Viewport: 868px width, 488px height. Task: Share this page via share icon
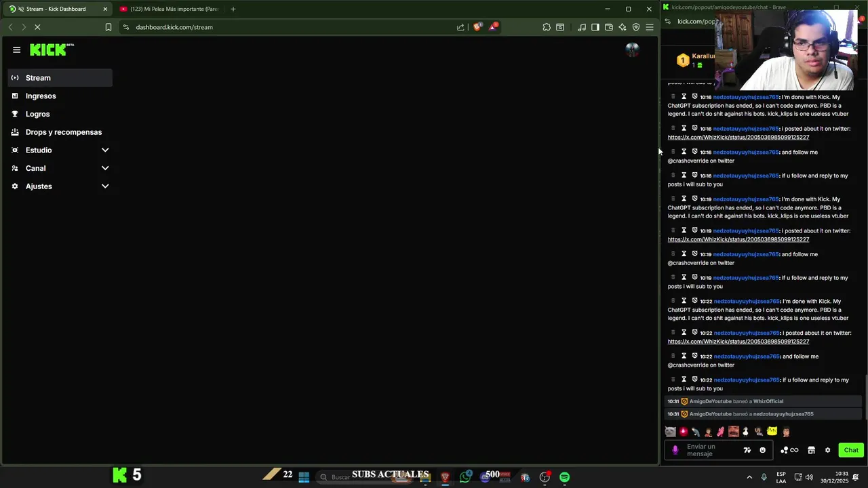(460, 27)
